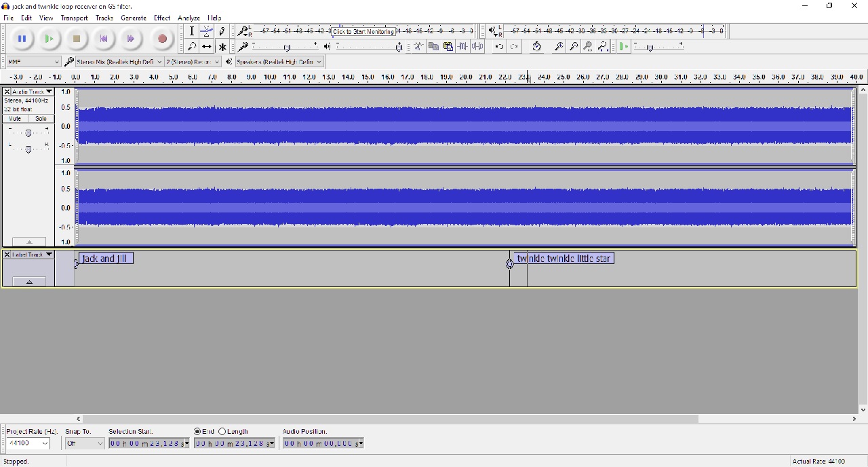Click the Zoom In magnifier icon

coord(559,47)
